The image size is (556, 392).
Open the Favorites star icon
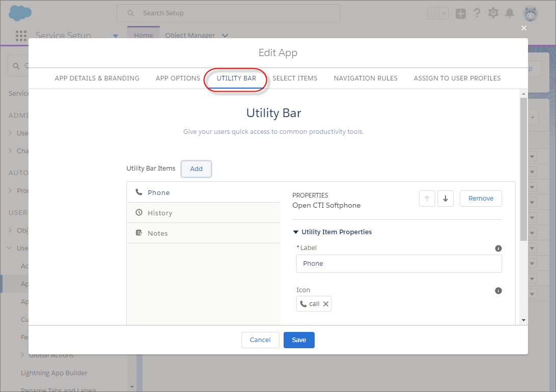click(x=433, y=13)
